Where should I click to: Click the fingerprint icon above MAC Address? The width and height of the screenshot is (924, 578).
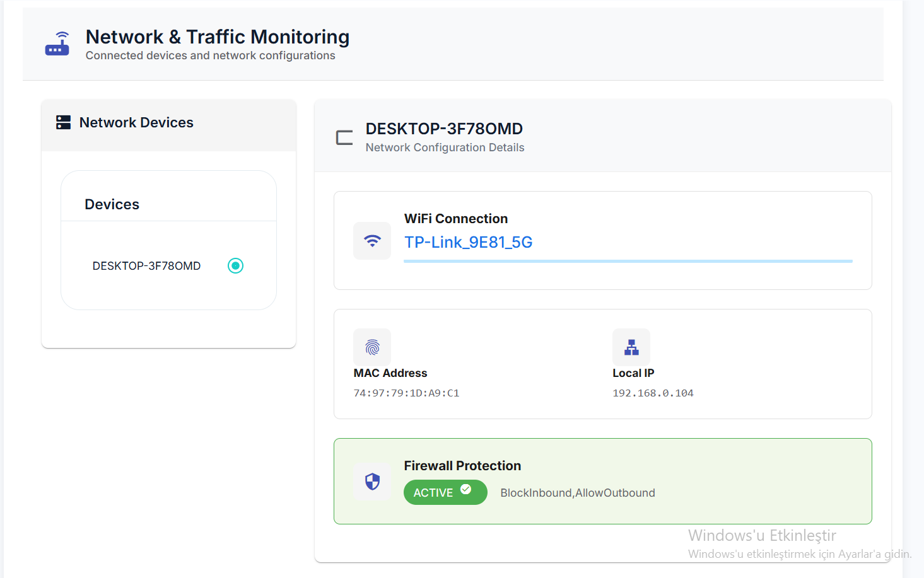372,347
